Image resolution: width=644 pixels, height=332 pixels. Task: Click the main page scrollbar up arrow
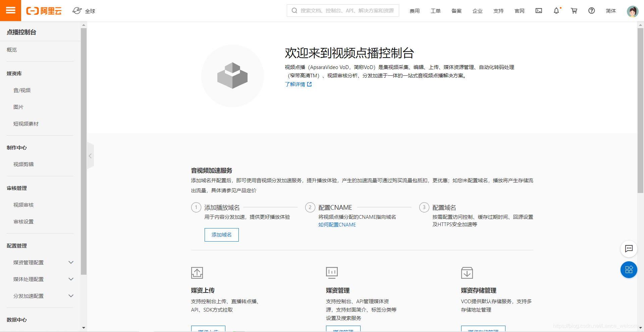[x=640, y=25]
